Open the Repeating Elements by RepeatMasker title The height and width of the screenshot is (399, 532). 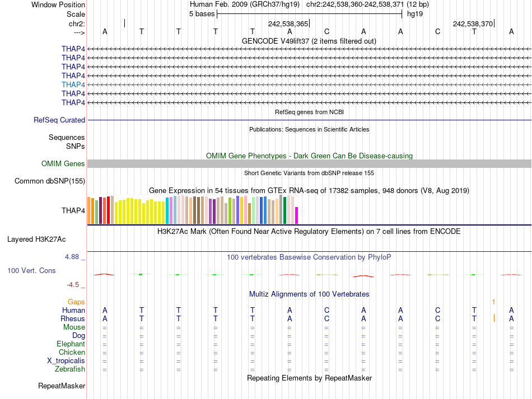pos(309,378)
